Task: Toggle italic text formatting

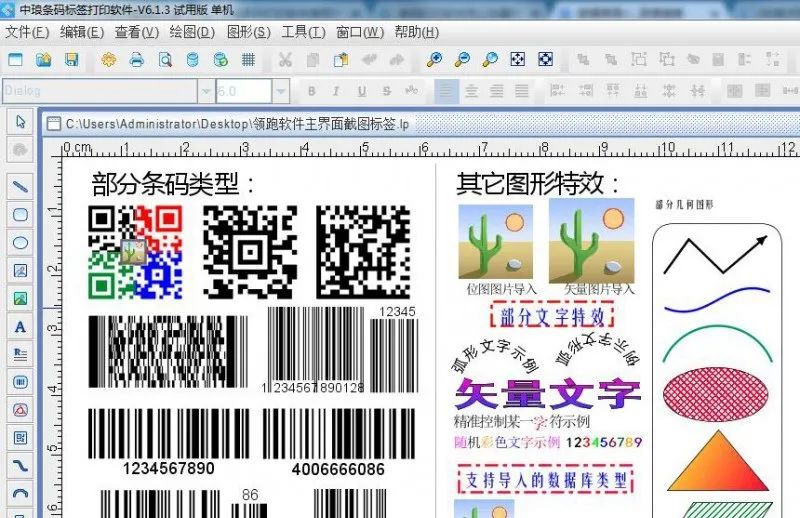Action: coord(336,91)
